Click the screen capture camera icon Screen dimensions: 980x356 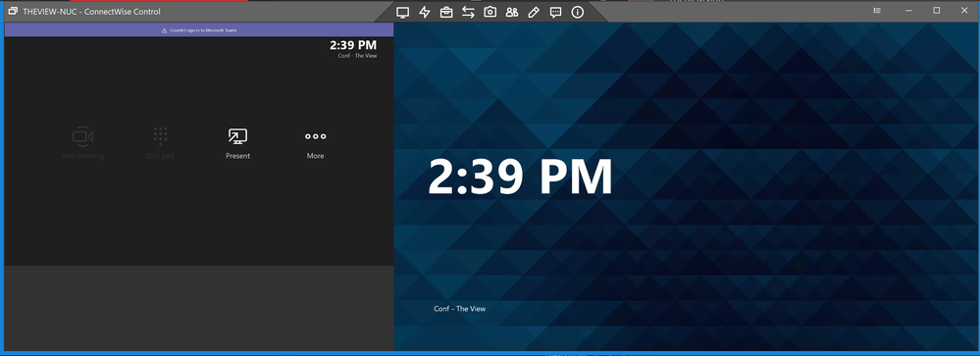click(490, 12)
